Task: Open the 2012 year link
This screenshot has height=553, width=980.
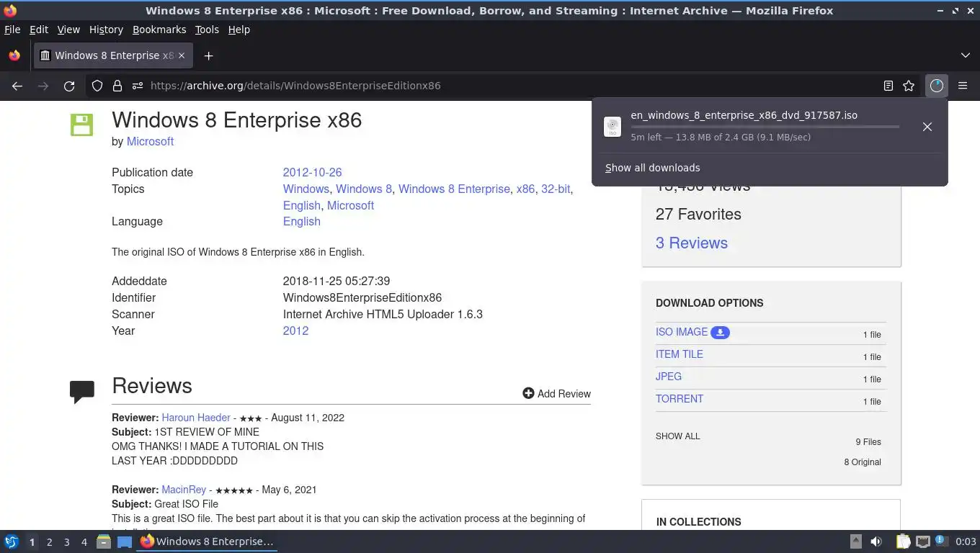Action: click(x=295, y=331)
